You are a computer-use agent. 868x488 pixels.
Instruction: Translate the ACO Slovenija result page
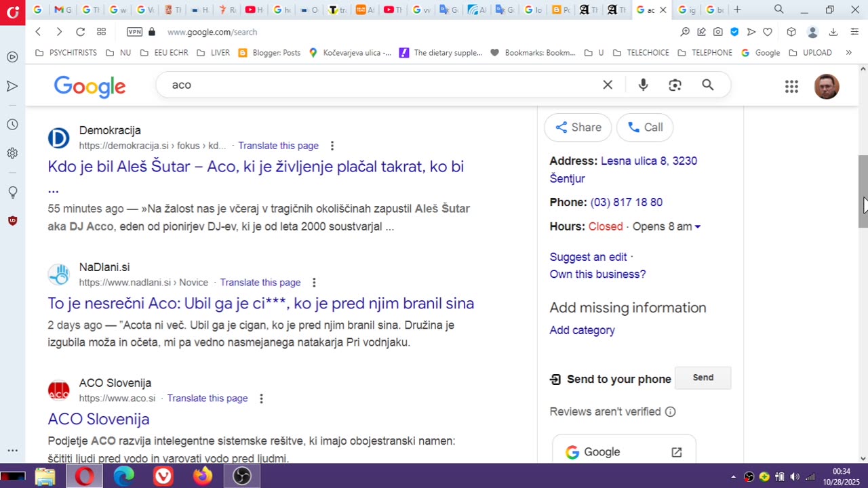[207, 399]
